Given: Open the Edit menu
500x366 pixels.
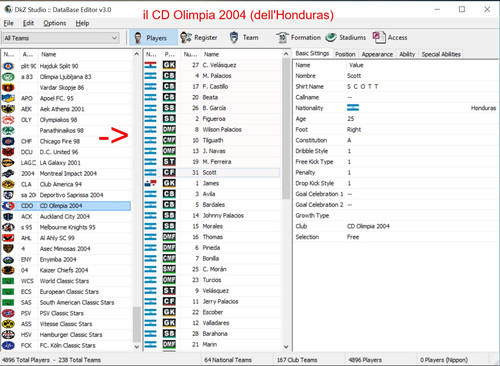Looking at the screenshot, I should (x=28, y=23).
